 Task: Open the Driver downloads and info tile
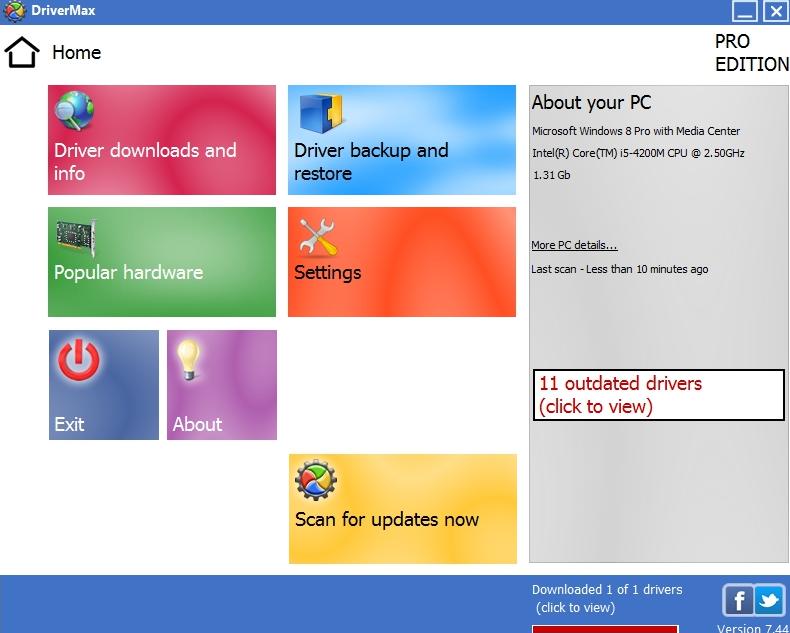(x=162, y=140)
